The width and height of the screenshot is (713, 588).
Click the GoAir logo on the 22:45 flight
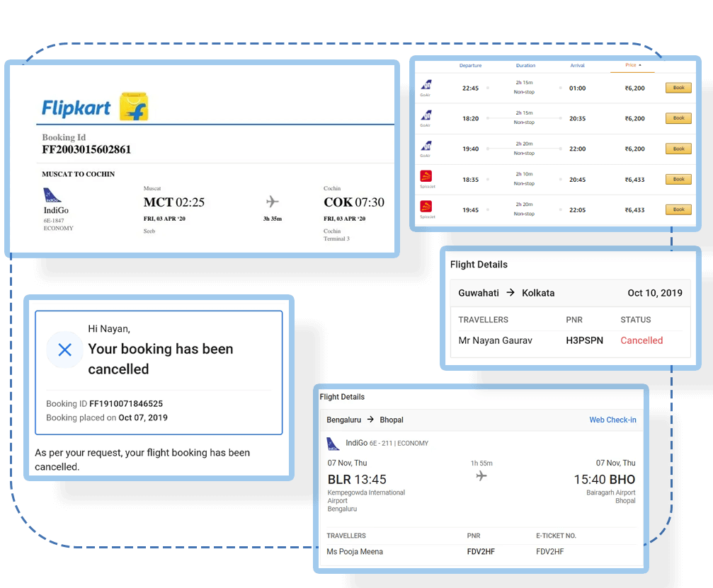[x=426, y=84]
